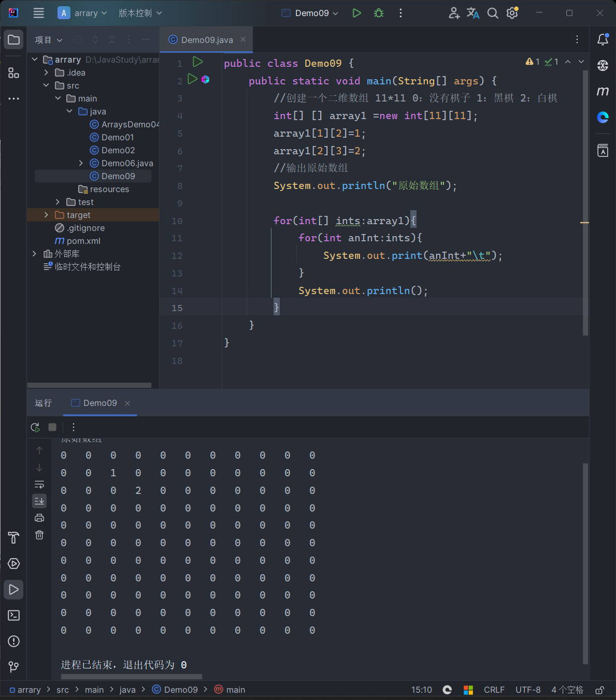Open the Maven tool window
This screenshot has height=700, width=616.
tap(603, 91)
